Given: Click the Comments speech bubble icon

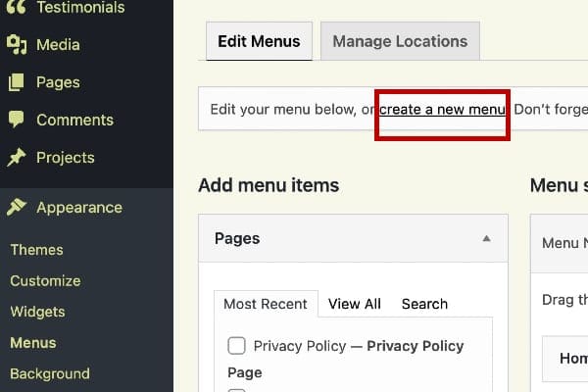Looking at the screenshot, I should tap(16, 120).
